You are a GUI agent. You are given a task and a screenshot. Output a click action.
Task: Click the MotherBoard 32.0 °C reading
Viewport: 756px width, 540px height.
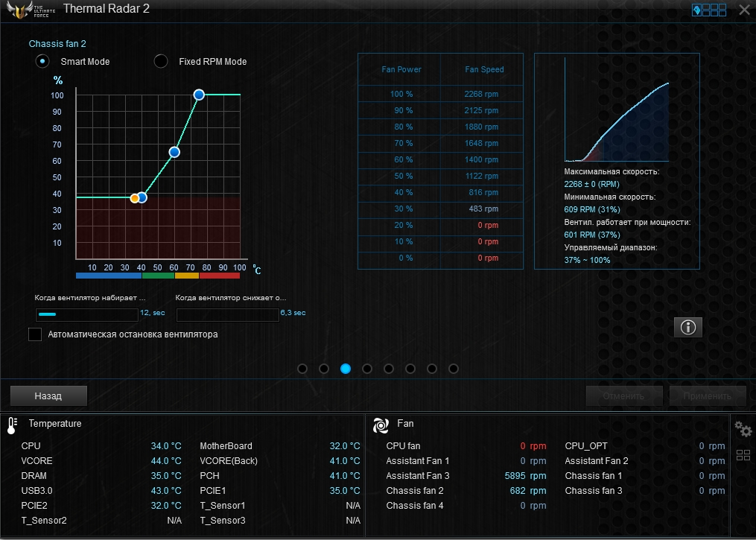[x=345, y=446]
